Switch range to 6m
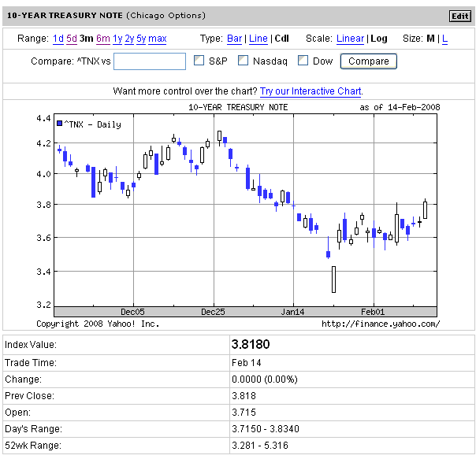 point(103,39)
